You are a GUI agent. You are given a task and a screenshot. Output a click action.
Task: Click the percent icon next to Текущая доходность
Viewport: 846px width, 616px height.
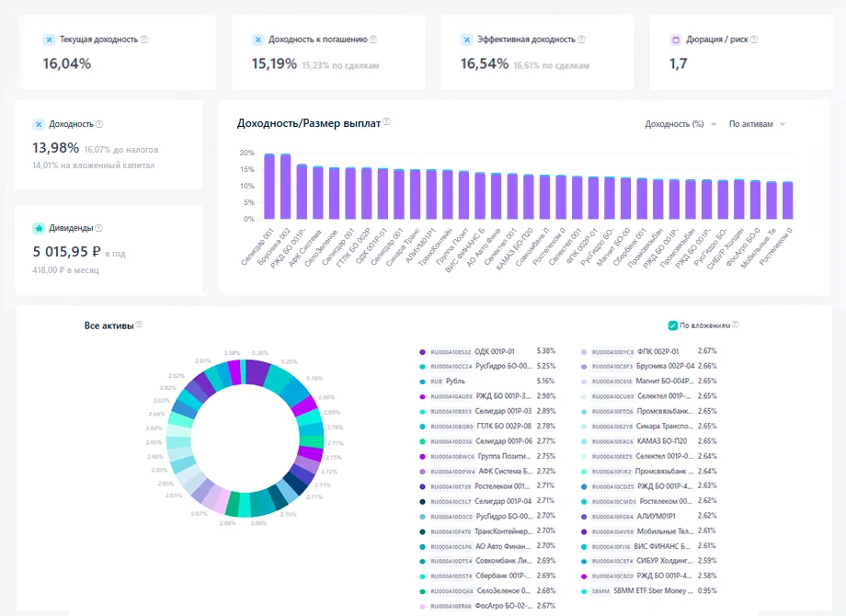49,40
